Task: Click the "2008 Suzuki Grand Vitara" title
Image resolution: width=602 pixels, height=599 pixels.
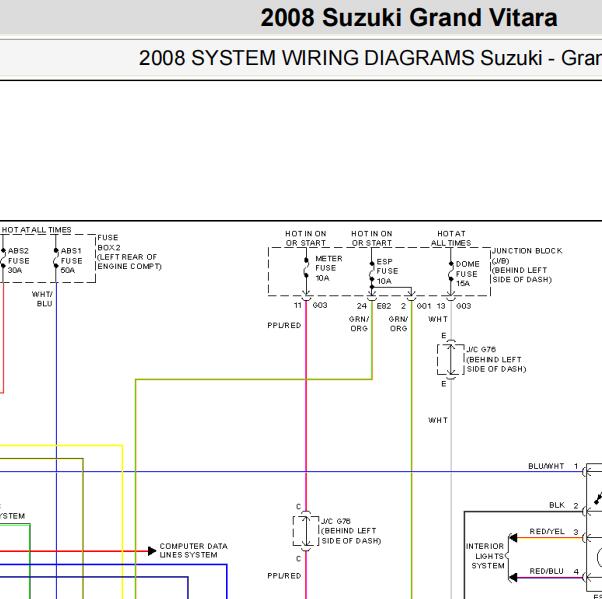Action: pyautogui.click(x=409, y=18)
